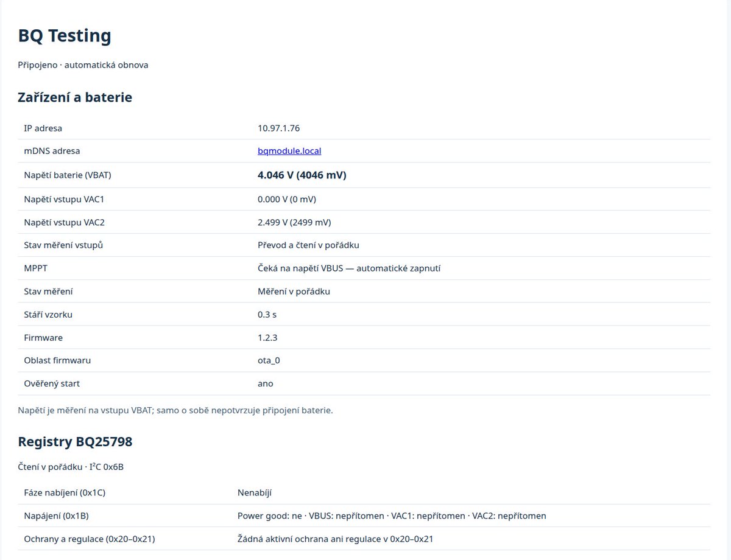This screenshot has width=731, height=560.
Task: Click the Ochrany a regulace row label
Action: [x=89, y=539]
